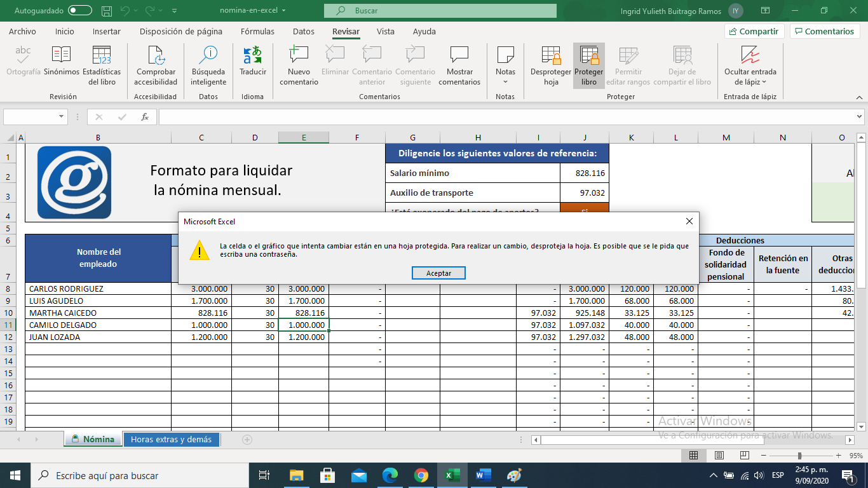Click the Traducir icon
Screen dimensions: 868x488
(x=253, y=56)
